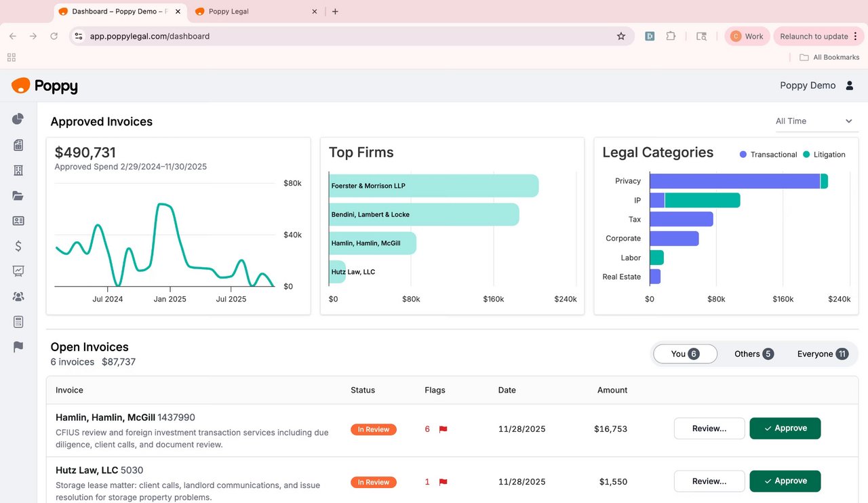
Task: Open the presentation chart reports sidebar icon
Action: click(18, 271)
